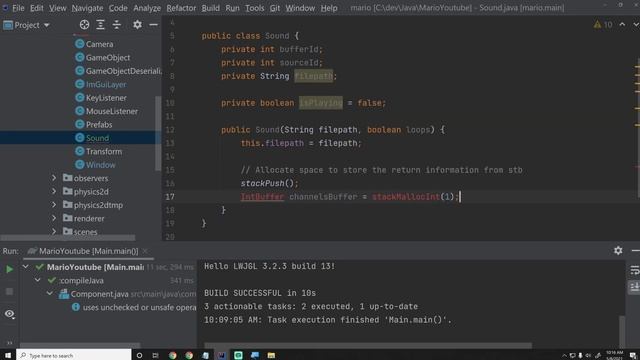The height and width of the screenshot is (360, 640).
Task: Select the GameObject class in the project tree
Action: point(108,58)
